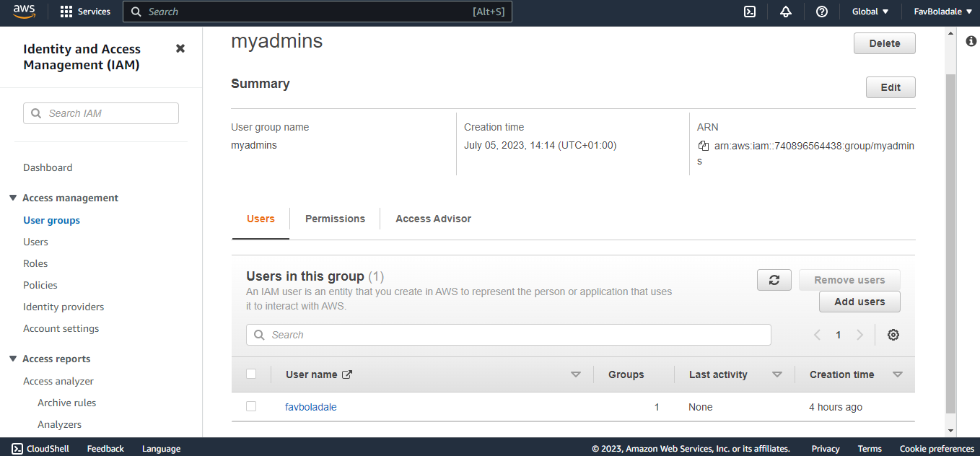This screenshot has width=980, height=456.
Task: Open Dashboard in the sidebar
Action: [x=48, y=167]
